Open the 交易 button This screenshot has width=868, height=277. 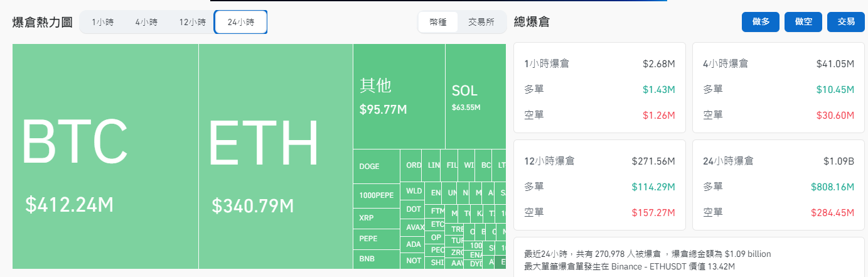pos(846,21)
